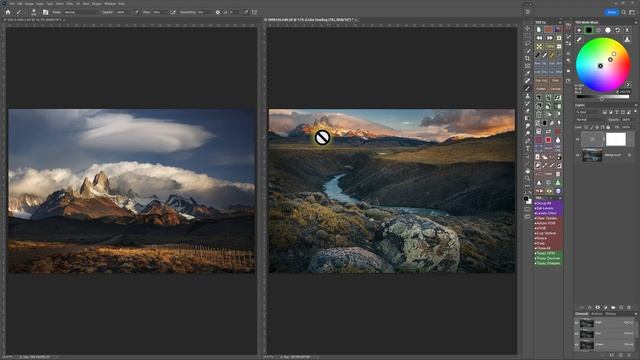Click the new document icon in TK Cx panel
The image size is (640, 360).
click(x=539, y=30)
